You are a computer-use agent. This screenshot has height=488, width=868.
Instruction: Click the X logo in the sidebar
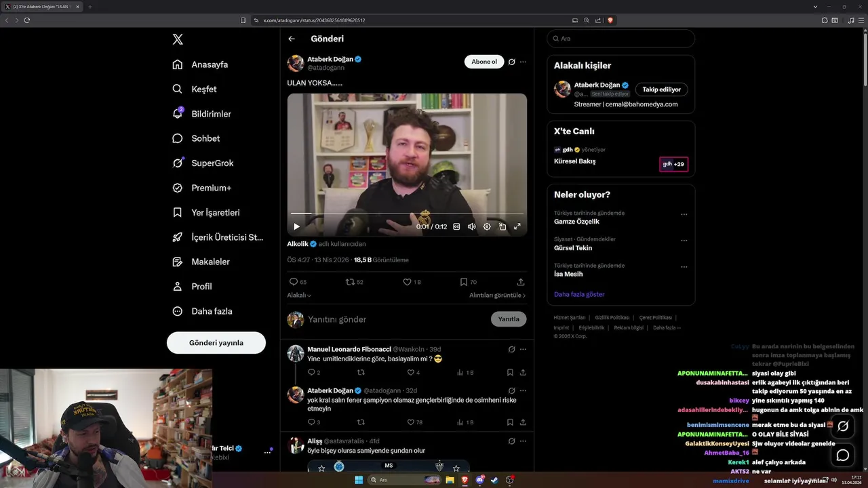(178, 39)
